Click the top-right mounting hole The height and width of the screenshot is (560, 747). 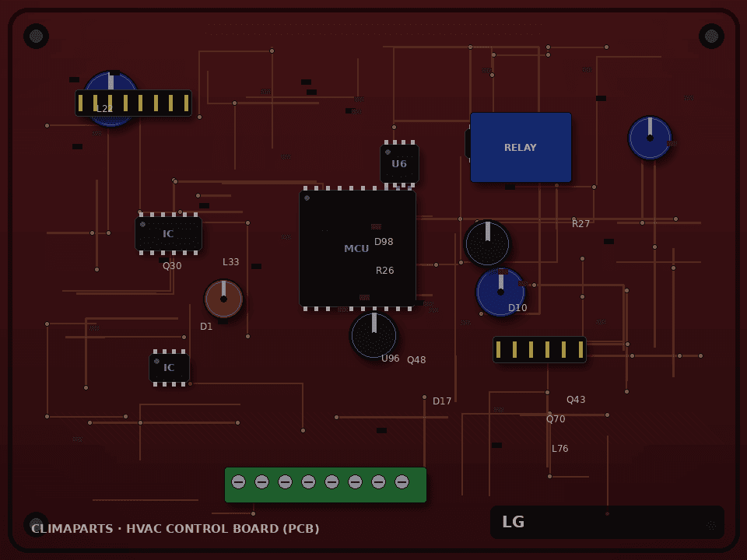point(711,36)
